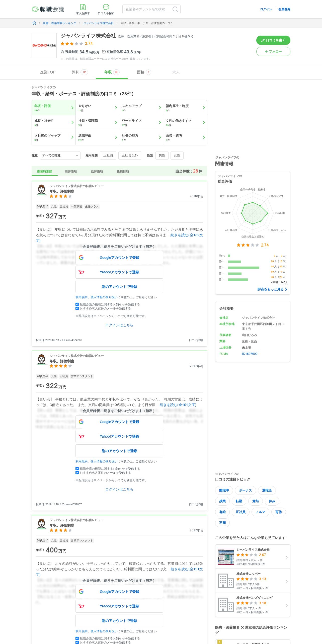The height and width of the screenshot is (644, 322).
Task: Click the arrow beside 評点をもっと見る
Action: point(286,289)
